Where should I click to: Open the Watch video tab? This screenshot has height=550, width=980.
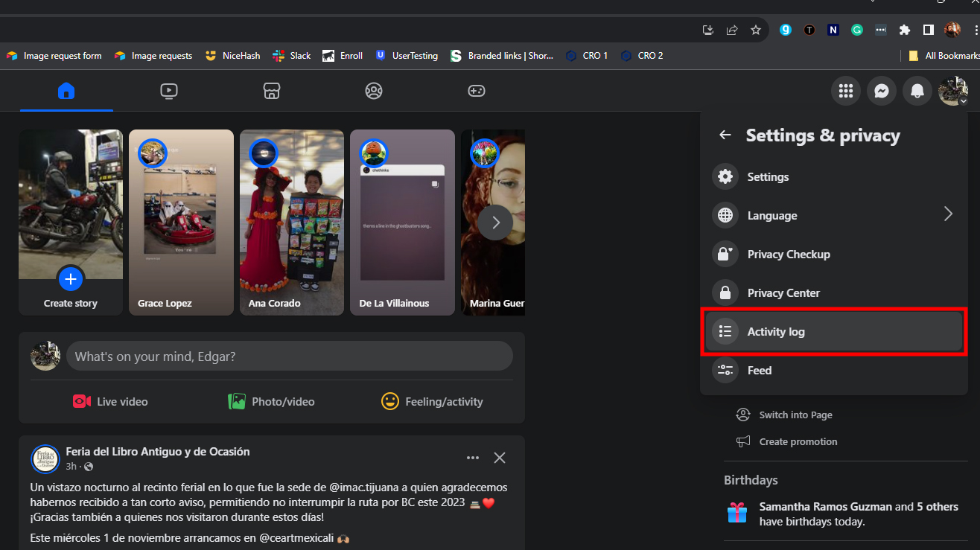[169, 91]
